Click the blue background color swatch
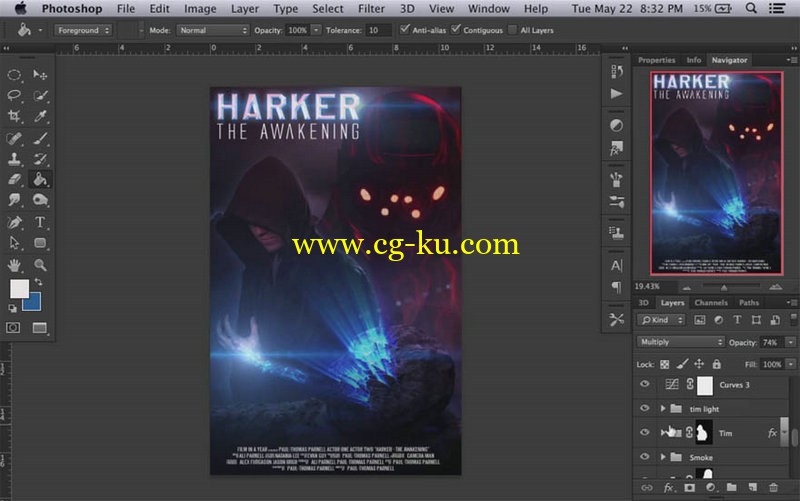 34,302
